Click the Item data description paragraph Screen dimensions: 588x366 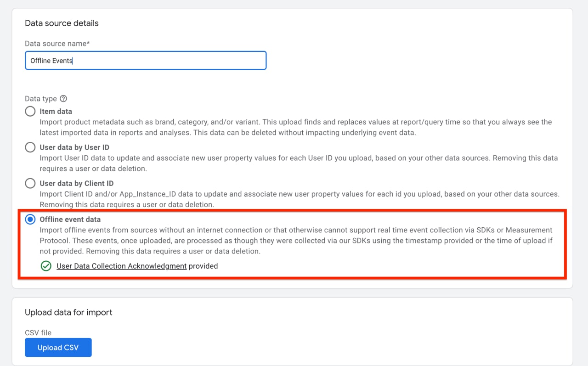click(x=295, y=127)
